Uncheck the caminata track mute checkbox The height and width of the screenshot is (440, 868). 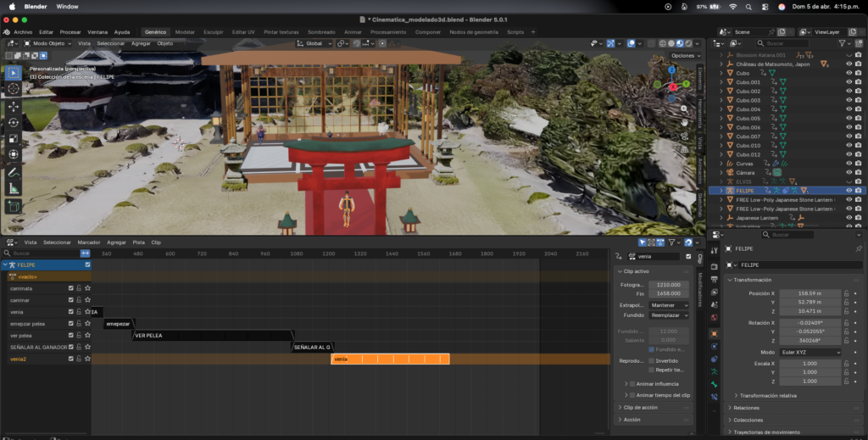pos(71,288)
